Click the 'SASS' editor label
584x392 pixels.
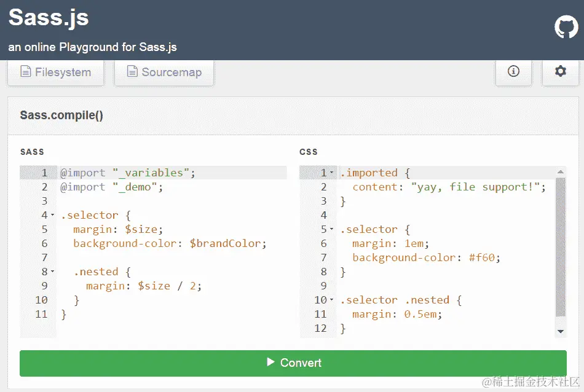pos(32,152)
